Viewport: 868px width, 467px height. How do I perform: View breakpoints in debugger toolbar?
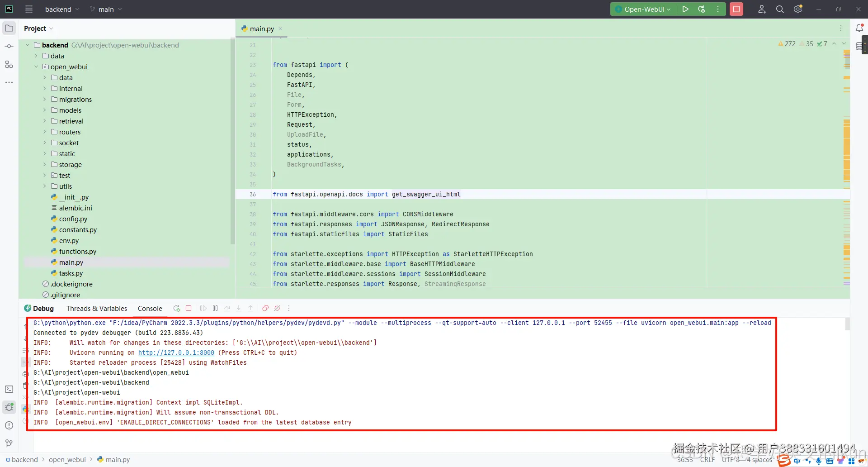tap(265, 308)
